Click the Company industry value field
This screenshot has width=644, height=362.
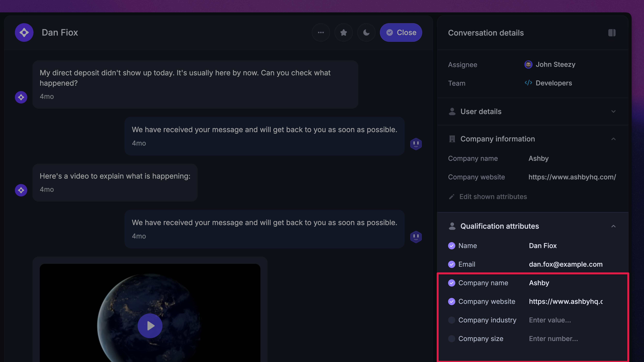[550, 320]
